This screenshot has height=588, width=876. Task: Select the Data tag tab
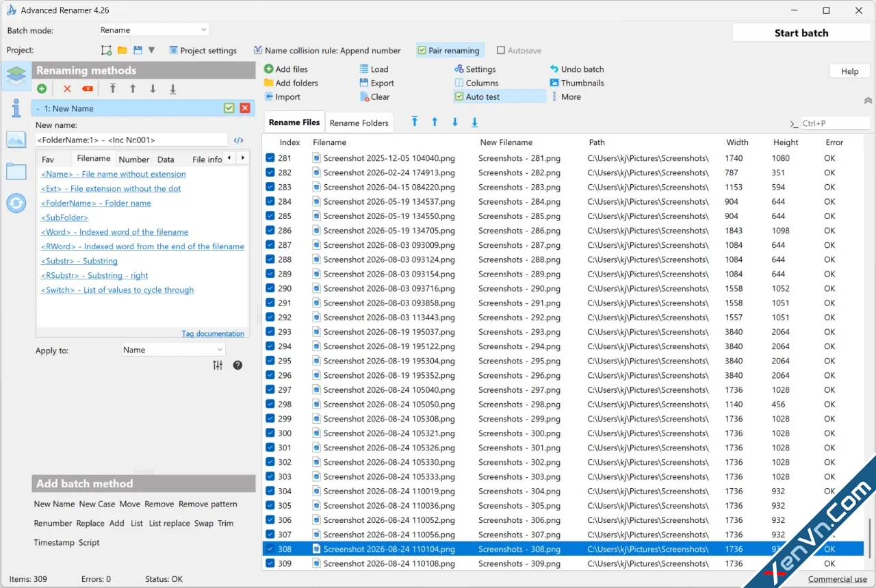(x=166, y=159)
